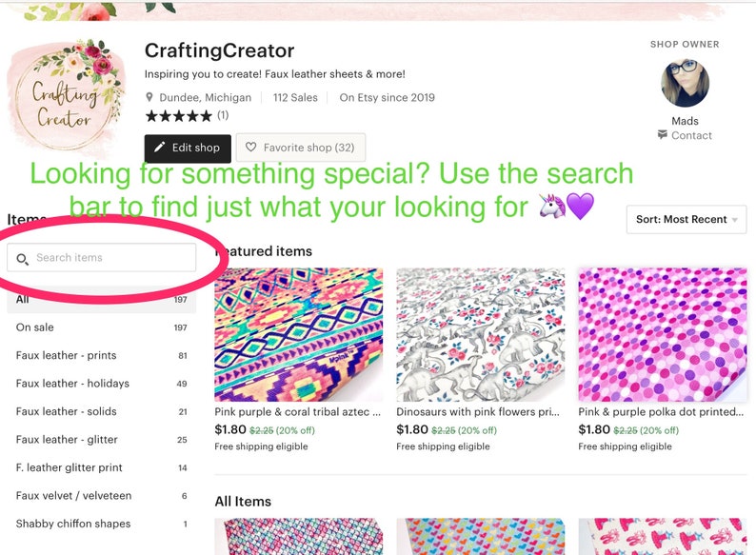Click On Etsy since 2019 text

click(388, 97)
